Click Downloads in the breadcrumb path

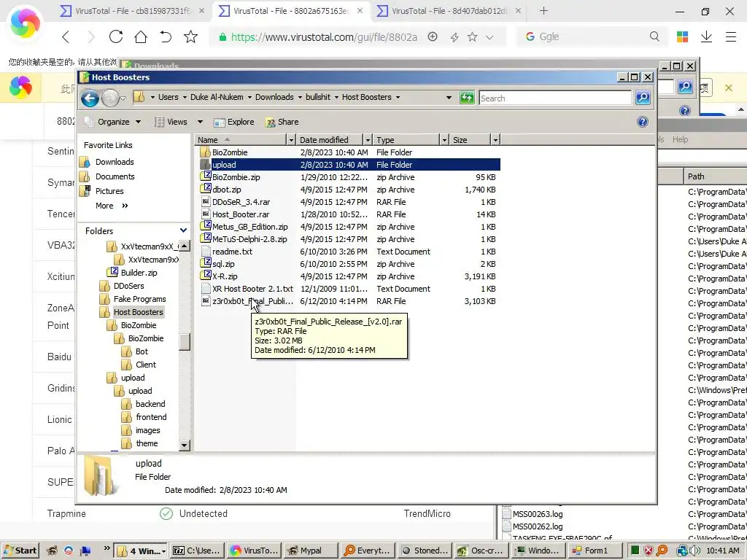(x=274, y=97)
